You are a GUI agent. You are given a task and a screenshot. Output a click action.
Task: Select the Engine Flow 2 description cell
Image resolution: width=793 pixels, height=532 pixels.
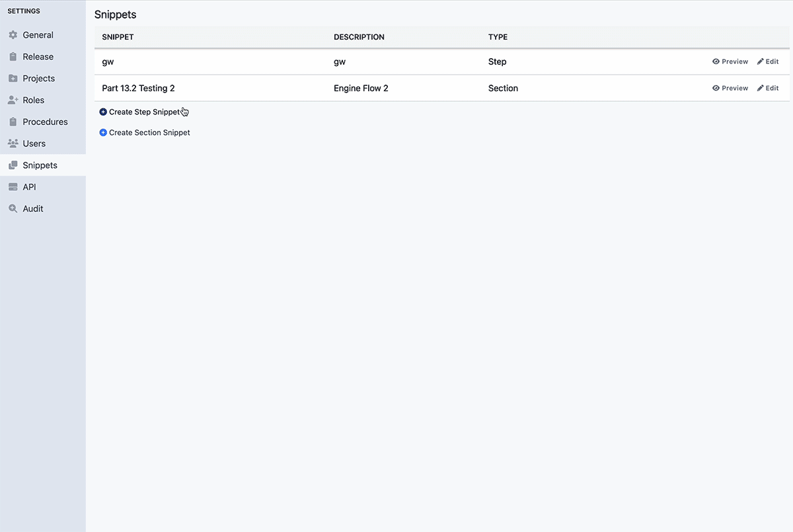pos(361,87)
